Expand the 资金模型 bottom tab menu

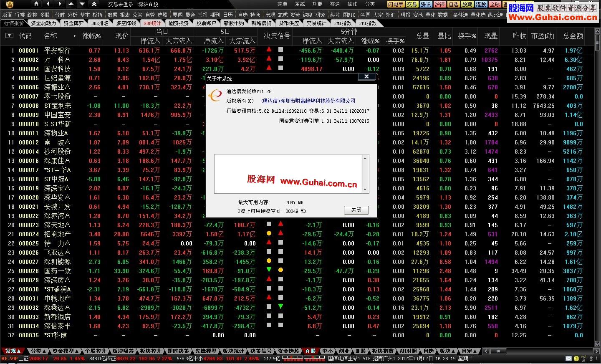pos(66,351)
